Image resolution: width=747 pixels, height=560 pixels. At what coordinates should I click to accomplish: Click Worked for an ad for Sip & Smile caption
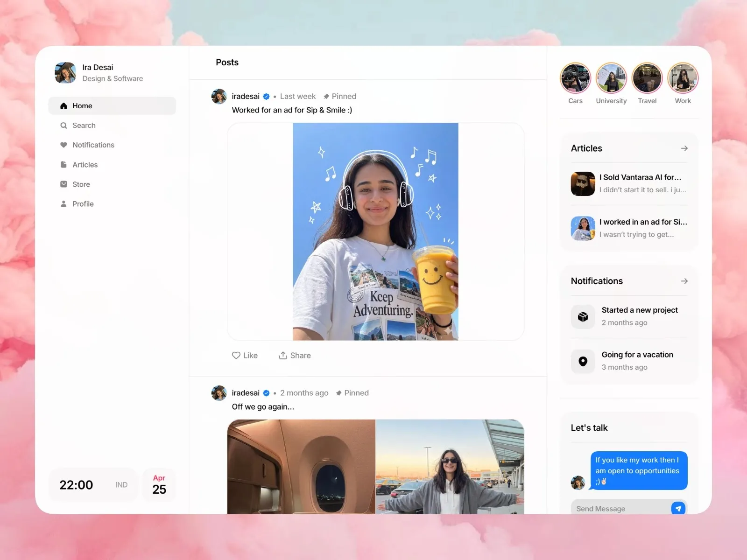292,110
